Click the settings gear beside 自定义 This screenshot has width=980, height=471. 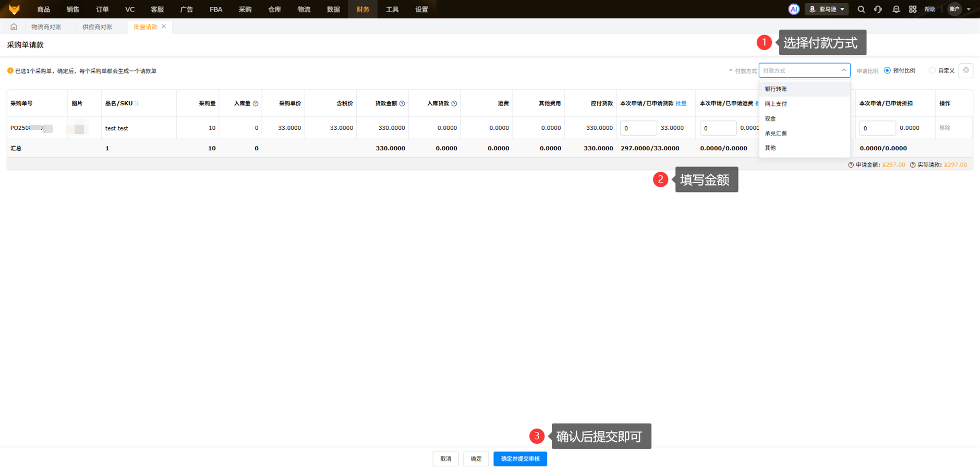pyautogui.click(x=966, y=70)
